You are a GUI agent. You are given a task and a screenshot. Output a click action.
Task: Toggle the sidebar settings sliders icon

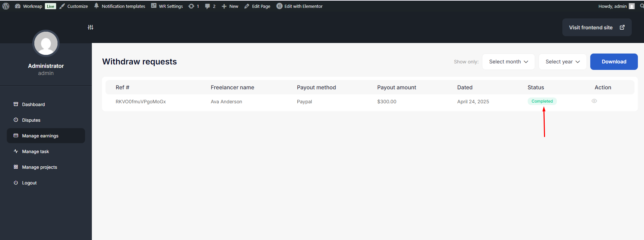[x=90, y=27]
